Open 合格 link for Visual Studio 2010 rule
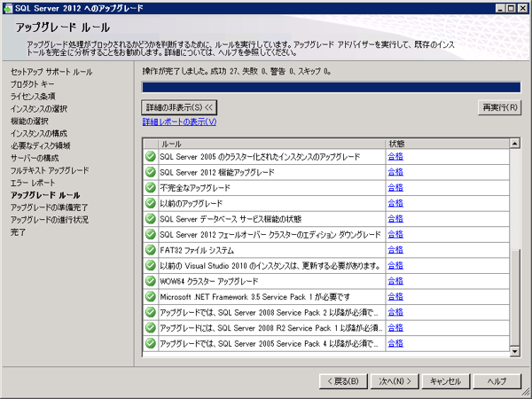Screen dimensions: 532x399 click(395, 266)
